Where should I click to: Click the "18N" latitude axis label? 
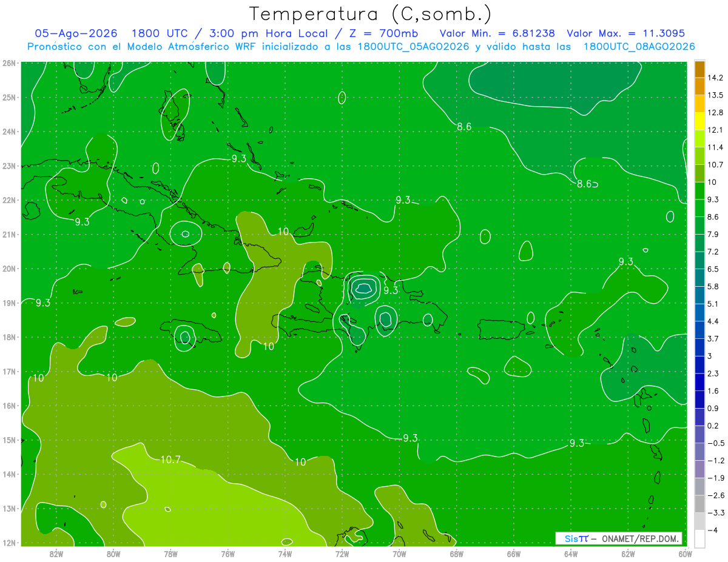(x=9, y=336)
